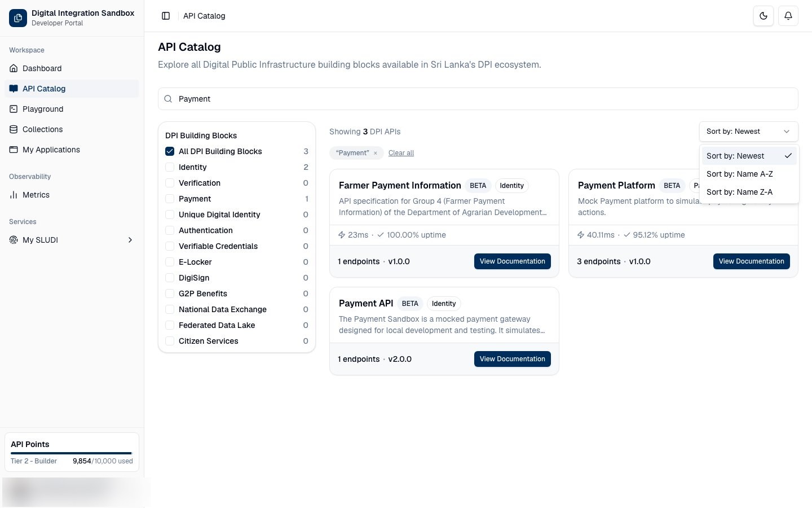Screen dimensions: 812x508
Task: View Documentation for Payment API
Action: pyautogui.click(x=513, y=359)
